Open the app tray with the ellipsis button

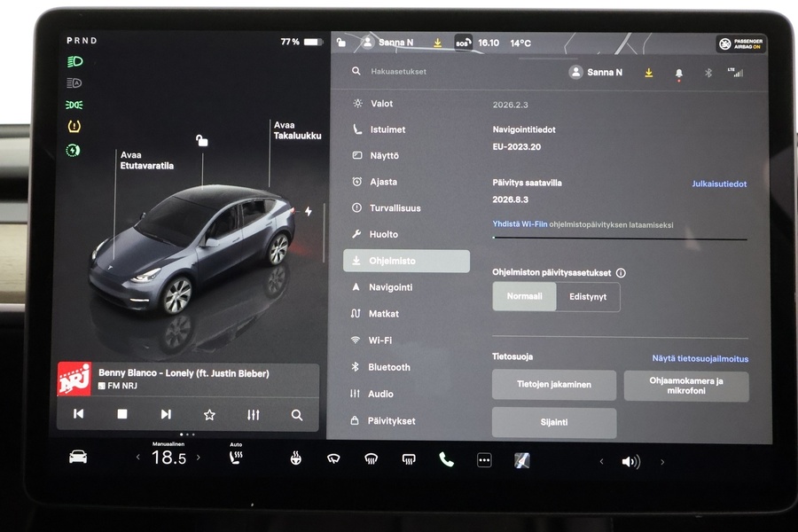pos(483,460)
